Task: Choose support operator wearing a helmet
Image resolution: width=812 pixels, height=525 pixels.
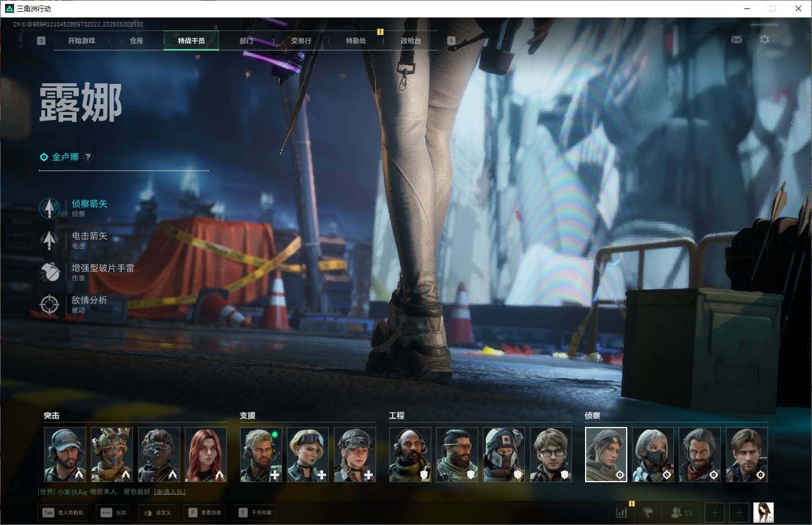Action: 355,454
